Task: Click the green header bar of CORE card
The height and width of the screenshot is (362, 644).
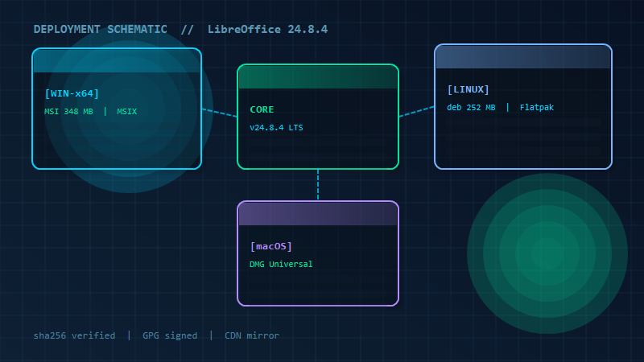Action: [x=318, y=76]
